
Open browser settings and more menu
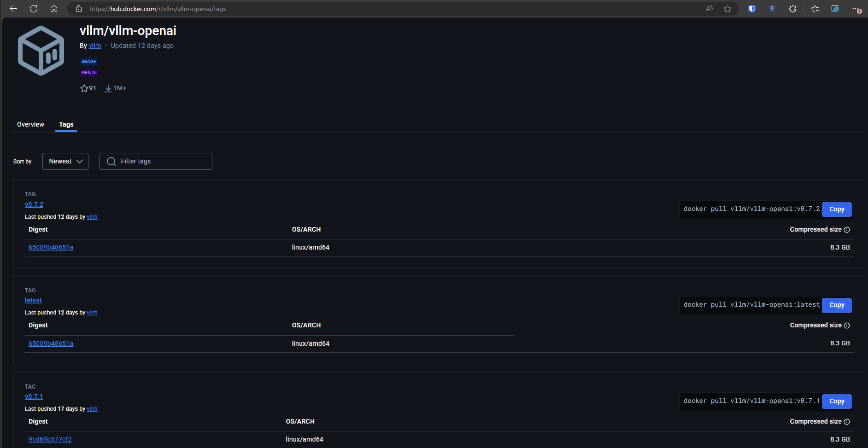[856, 9]
